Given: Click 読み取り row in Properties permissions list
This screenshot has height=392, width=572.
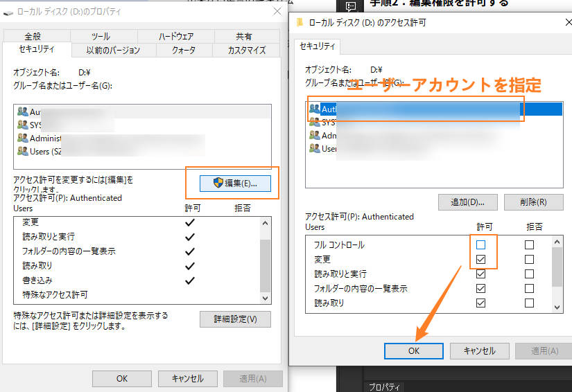Looking at the screenshot, I should tap(137, 266).
